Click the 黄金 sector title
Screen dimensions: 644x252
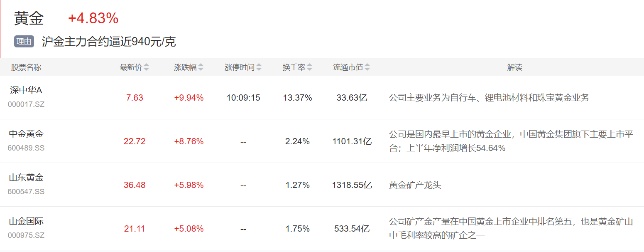(x=29, y=18)
